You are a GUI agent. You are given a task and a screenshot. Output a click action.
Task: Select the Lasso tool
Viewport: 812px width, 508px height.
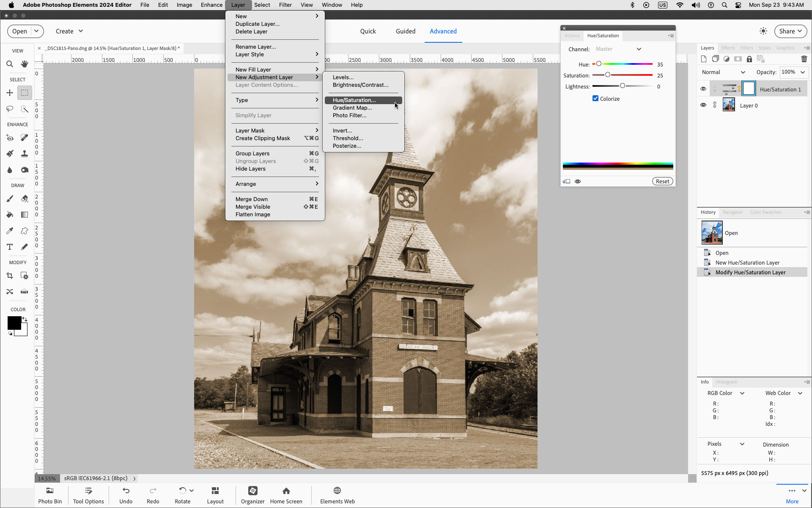pos(10,109)
